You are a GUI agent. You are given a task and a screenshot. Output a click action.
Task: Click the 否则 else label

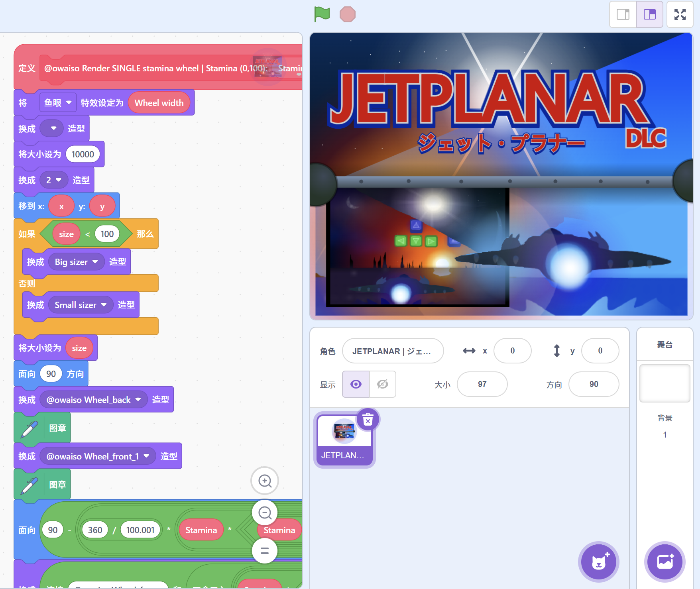27,283
